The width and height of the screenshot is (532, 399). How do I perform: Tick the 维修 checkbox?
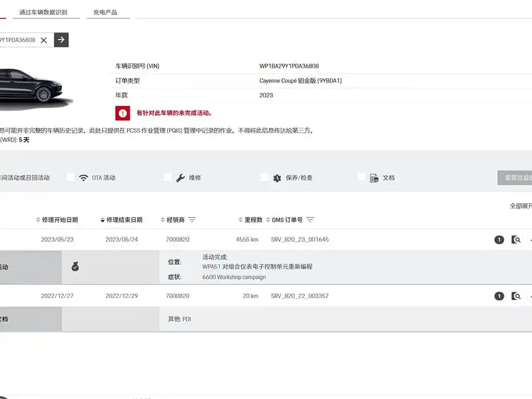[x=167, y=177]
